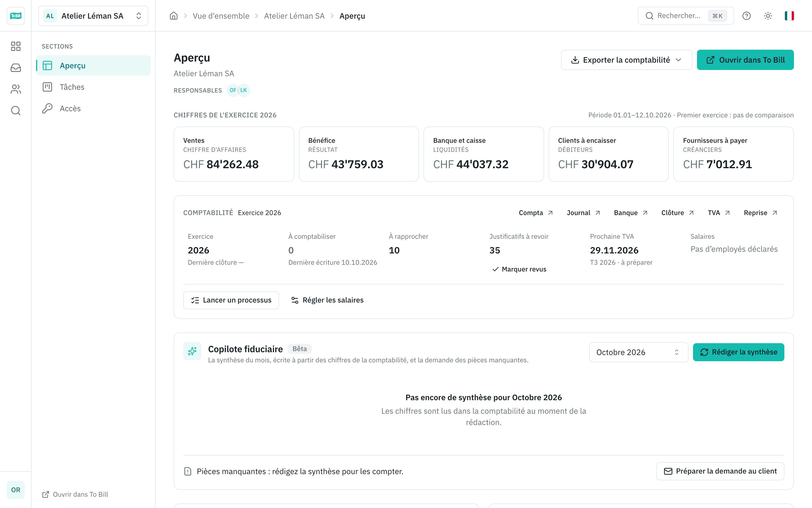
Task: Go to Vue d'ensemble breadcrumb
Action: tap(221, 16)
